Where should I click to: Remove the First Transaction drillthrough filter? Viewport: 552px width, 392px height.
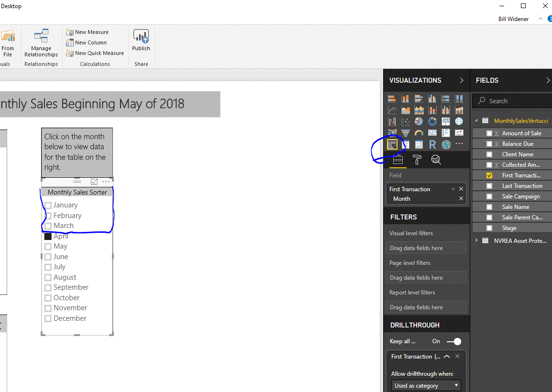457,357
